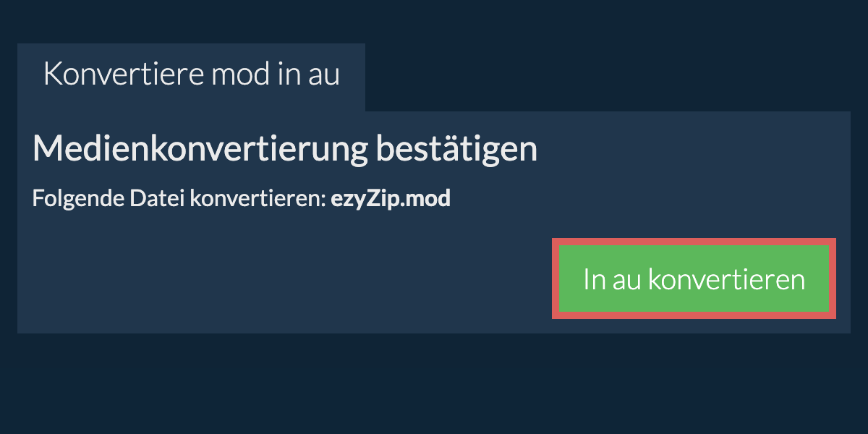Click the ezyZip.mod file name
The width and height of the screenshot is (868, 434).
[x=391, y=199]
